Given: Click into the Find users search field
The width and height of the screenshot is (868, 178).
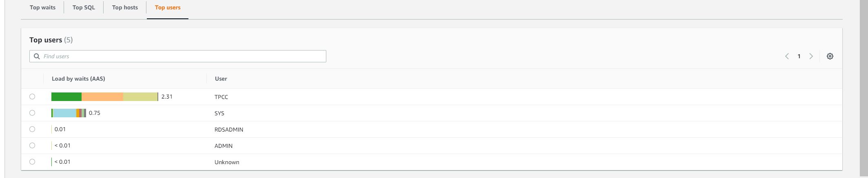Looking at the screenshot, I should click(184, 56).
